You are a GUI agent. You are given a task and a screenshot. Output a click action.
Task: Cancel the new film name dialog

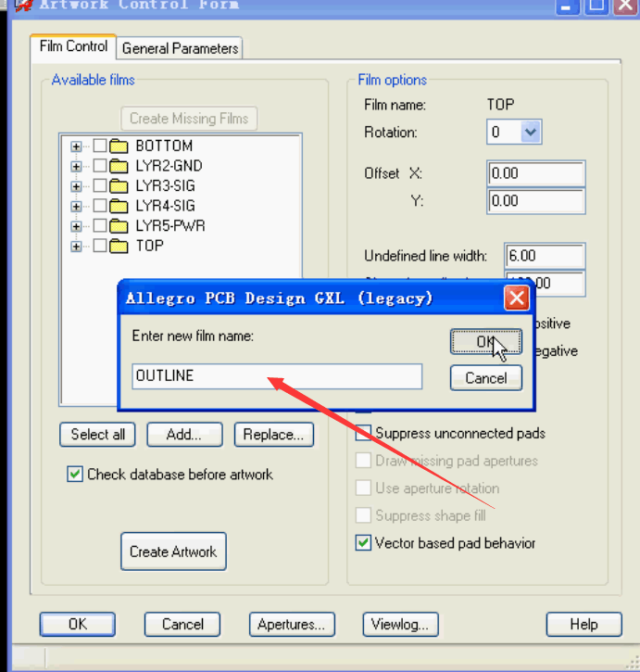486,378
